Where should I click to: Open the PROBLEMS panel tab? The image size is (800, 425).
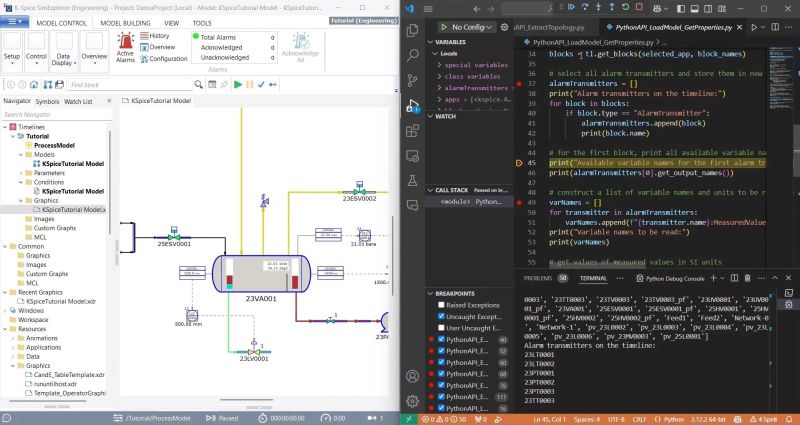pyautogui.click(x=537, y=278)
